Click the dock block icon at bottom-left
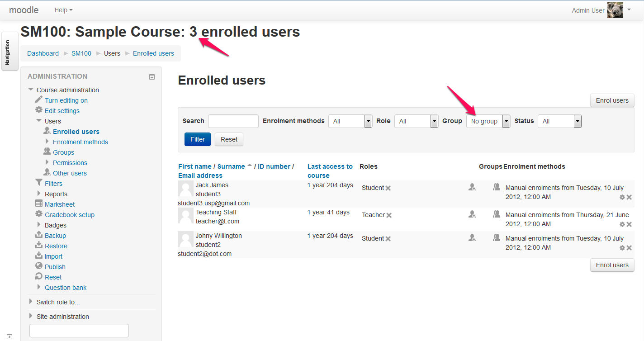The width and height of the screenshot is (644, 341). coord(9,336)
